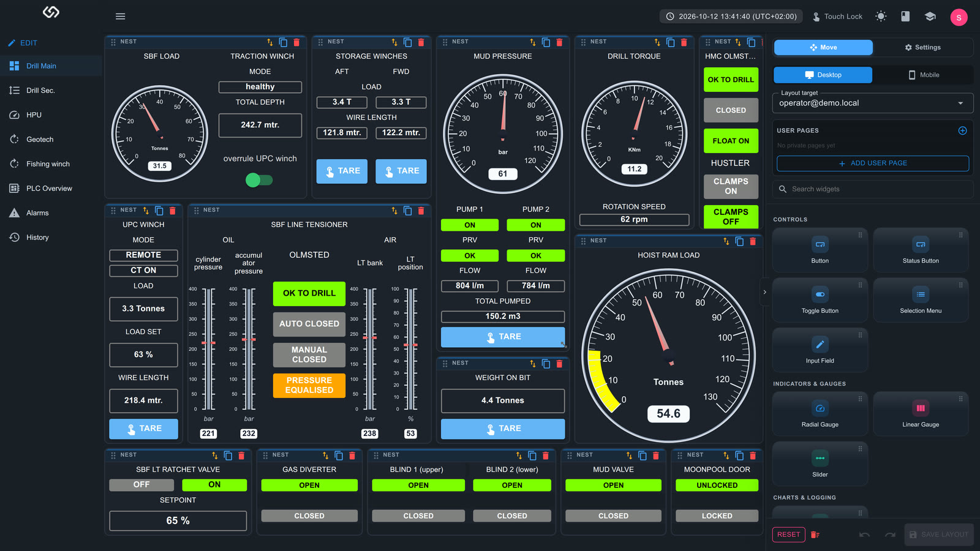
Task: Tare the WEIGHT ON BIT reading
Action: click(x=503, y=429)
